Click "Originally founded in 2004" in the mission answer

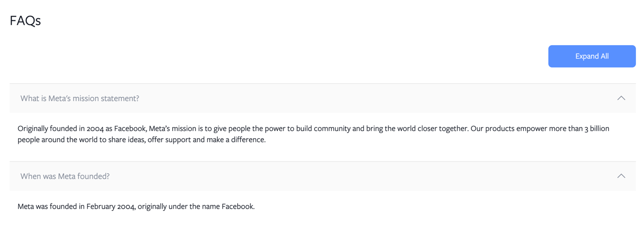(60, 128)
